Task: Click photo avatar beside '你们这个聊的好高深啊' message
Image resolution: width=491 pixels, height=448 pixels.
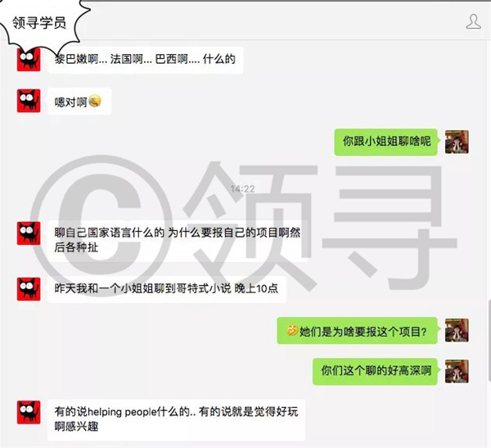Action: pos(457,371)
